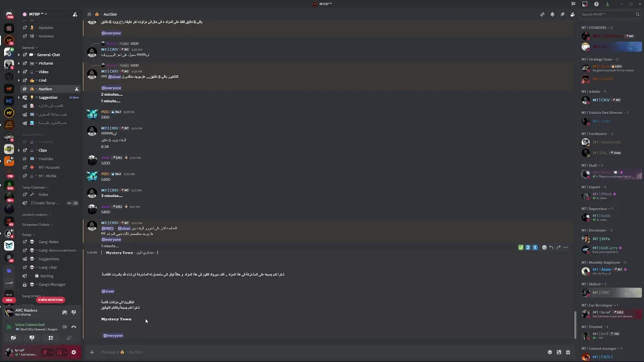Image resolution: width=644 pixels, height=362 pixels.
Task: Disconnect from the voice channel
Action: [x=73, y=327]
